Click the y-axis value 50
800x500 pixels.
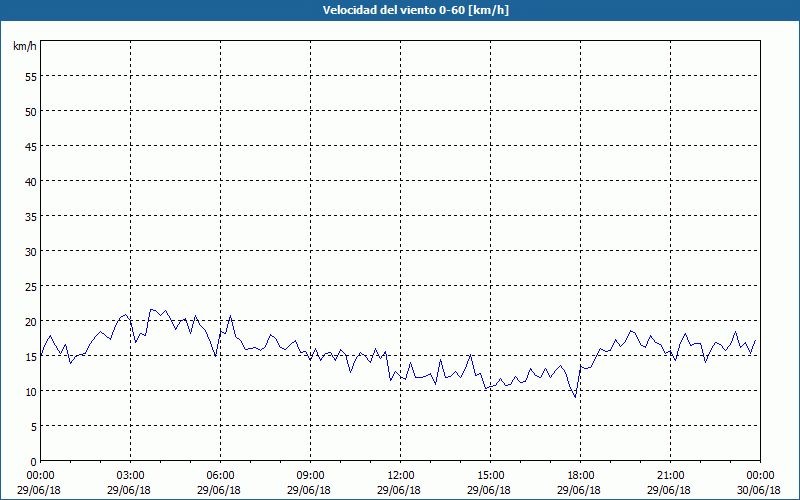coord(31,112)
